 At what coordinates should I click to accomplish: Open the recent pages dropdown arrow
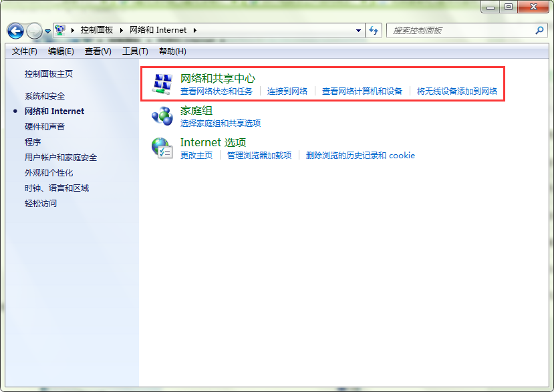click(48, 31)
